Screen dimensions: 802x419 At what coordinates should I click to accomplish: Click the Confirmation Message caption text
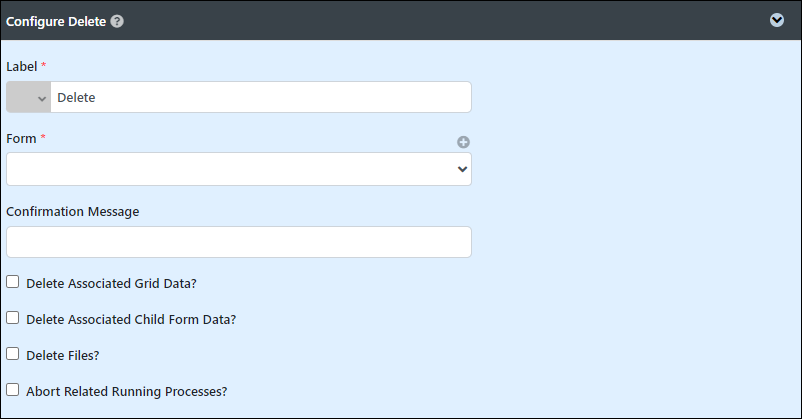[x=73, y=212]
